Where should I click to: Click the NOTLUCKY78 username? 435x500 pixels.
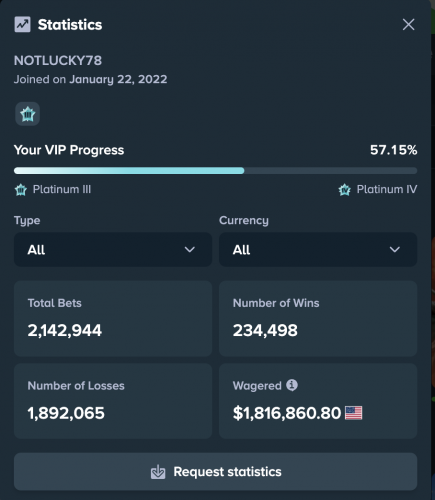coord(58,61)
